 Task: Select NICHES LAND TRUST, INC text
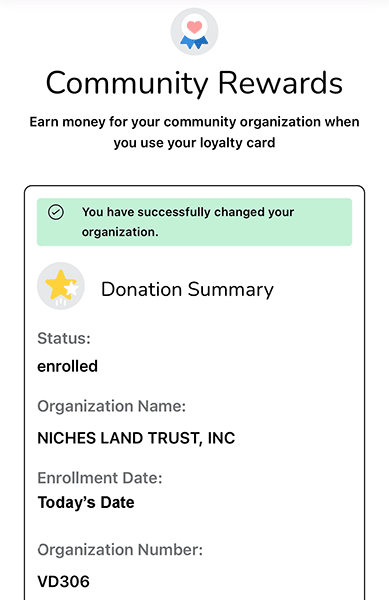(136, 438)
